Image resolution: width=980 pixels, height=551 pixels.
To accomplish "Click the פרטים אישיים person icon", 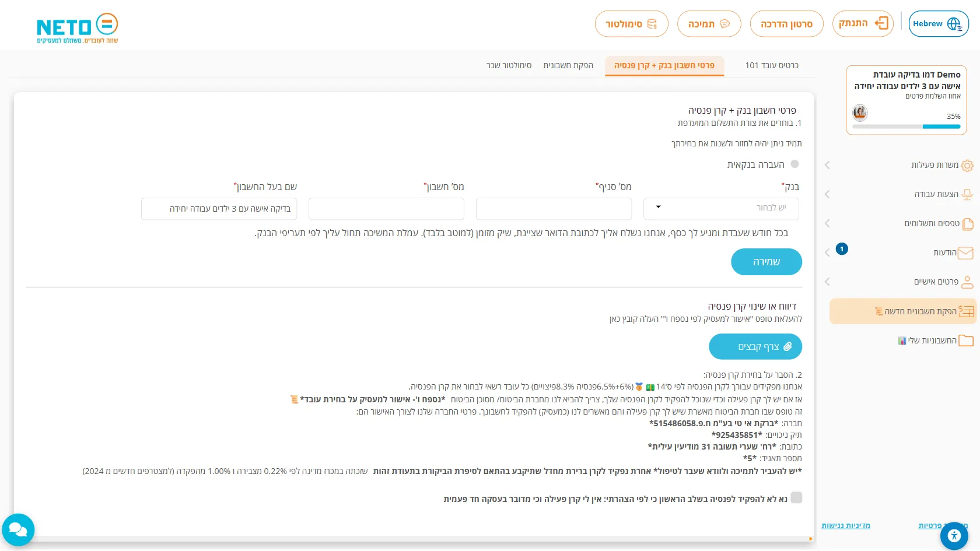I will [967, 282].
